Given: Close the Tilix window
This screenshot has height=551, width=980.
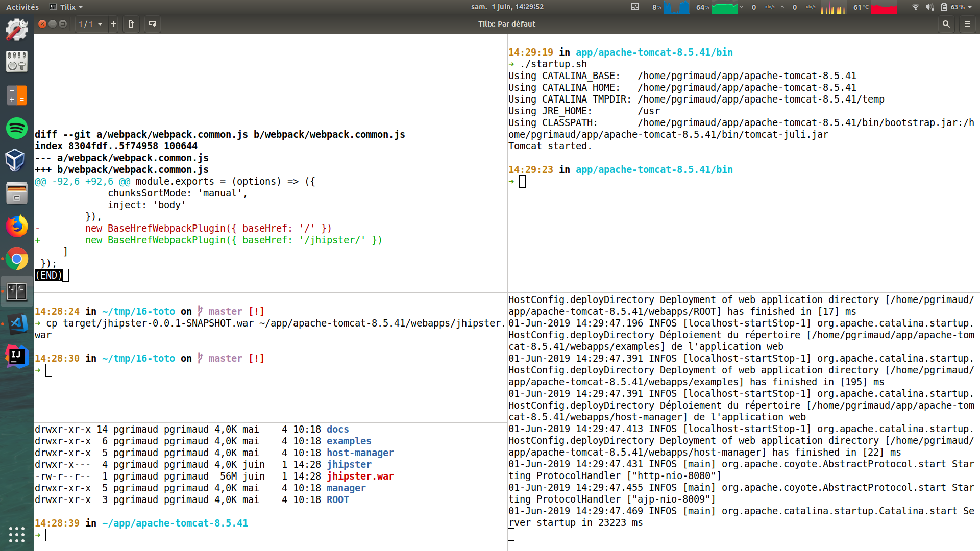Looking at the screenshot, I should [x=42, y=24].
